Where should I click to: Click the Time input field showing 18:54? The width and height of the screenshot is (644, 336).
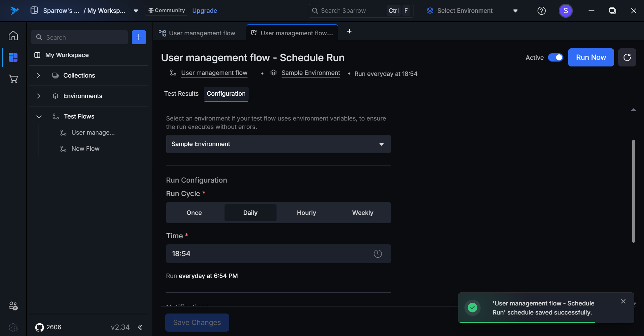click(x=268, y=254)
